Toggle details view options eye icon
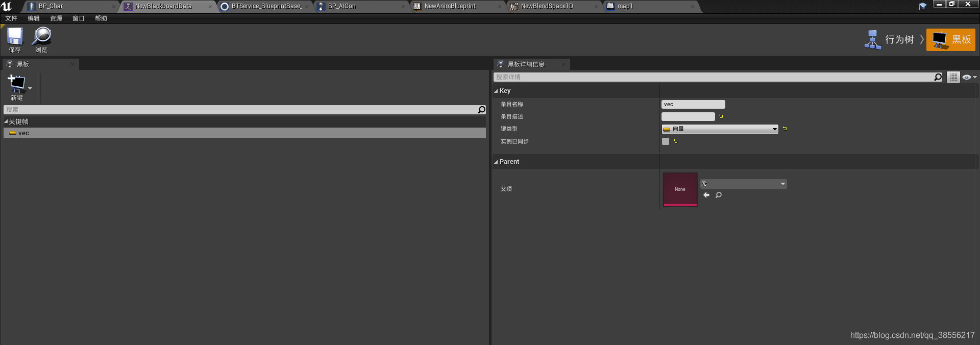This screenshot has width=980, height=345. point(969,77)
